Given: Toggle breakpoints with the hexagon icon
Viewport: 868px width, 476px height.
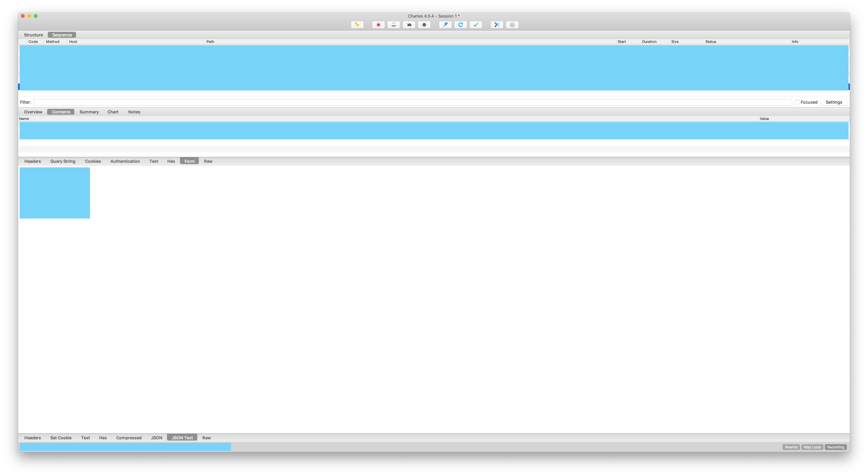Looking at the screenshot, I should [424, 25].
